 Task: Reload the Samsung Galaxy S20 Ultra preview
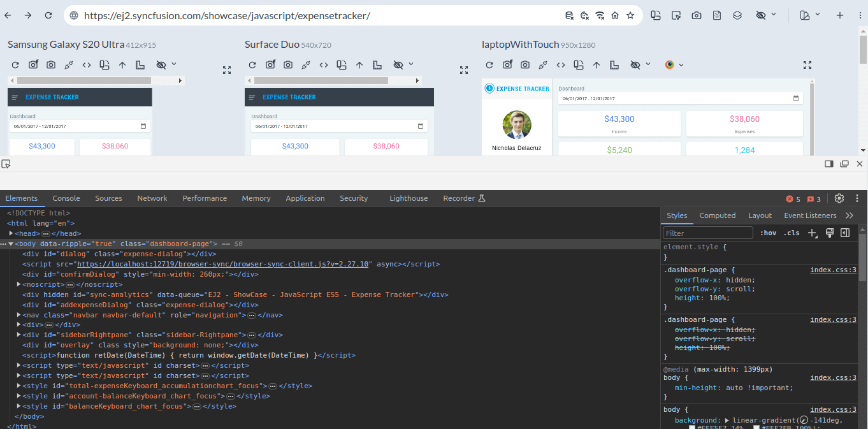click(15, 65)
